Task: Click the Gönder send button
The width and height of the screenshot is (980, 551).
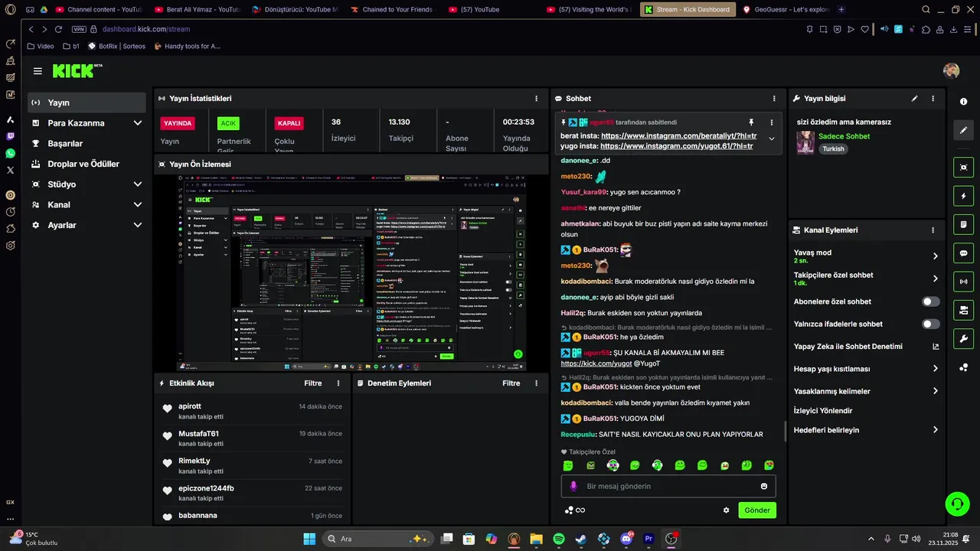Action: click(757, 510)
